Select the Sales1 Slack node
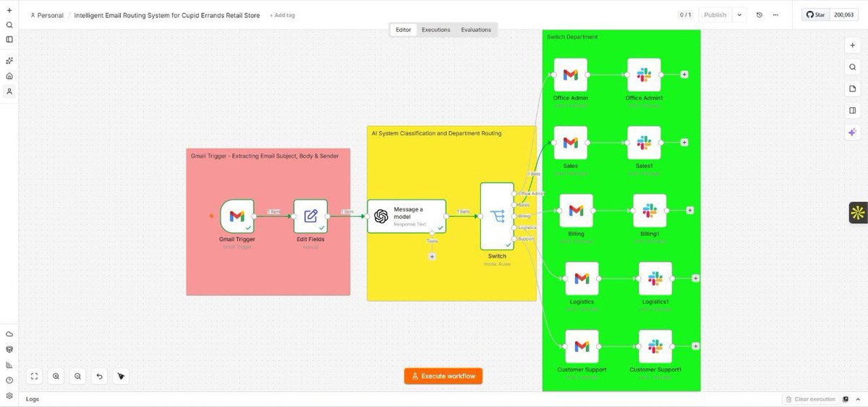The width and height of the screenshot is (868, 407). click(x=644, y=143)
